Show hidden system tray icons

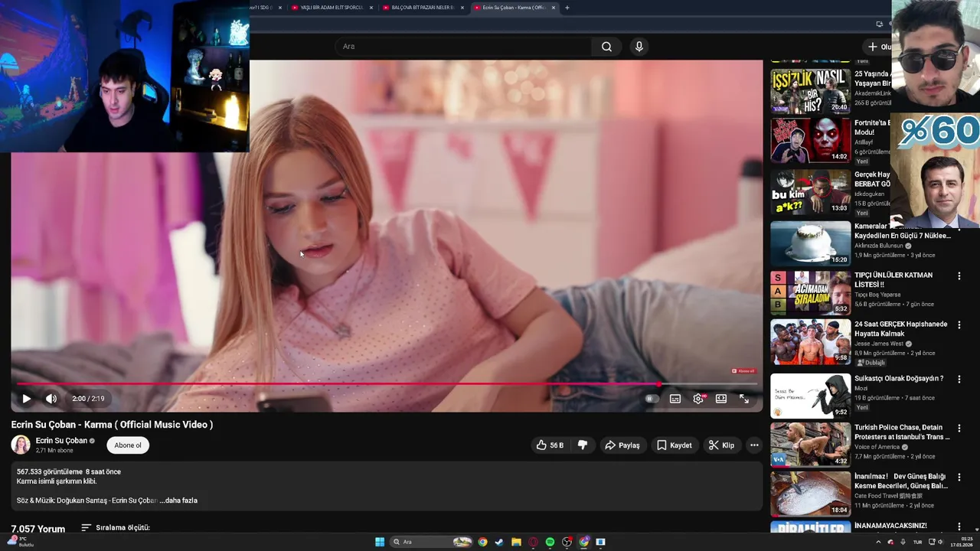[x=878, y=542]
